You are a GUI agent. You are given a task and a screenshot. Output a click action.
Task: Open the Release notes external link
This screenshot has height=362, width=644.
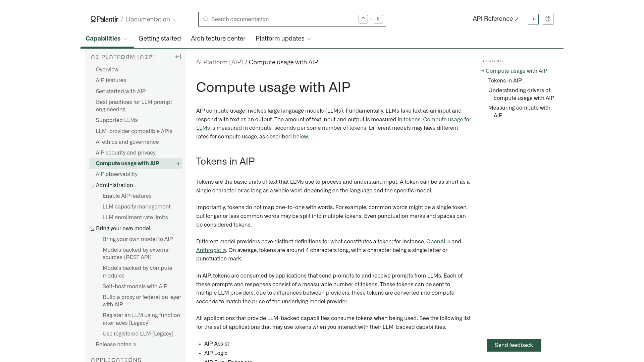116,344
